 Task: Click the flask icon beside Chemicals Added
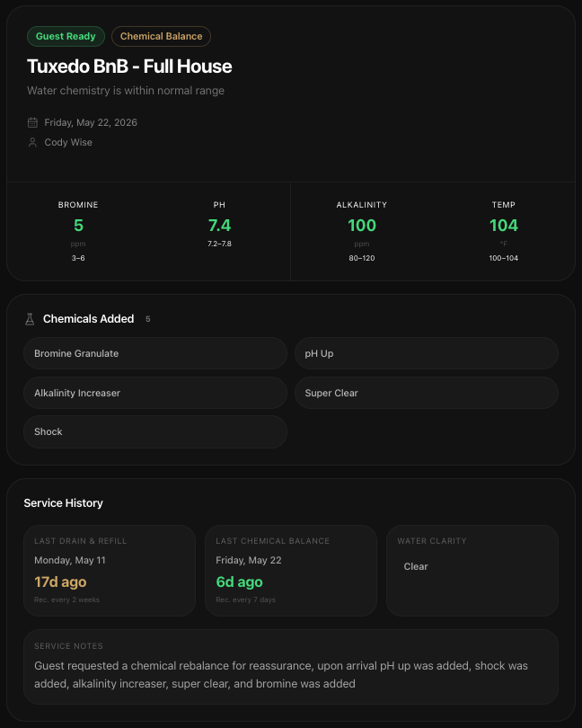click(x=30, y=319)
